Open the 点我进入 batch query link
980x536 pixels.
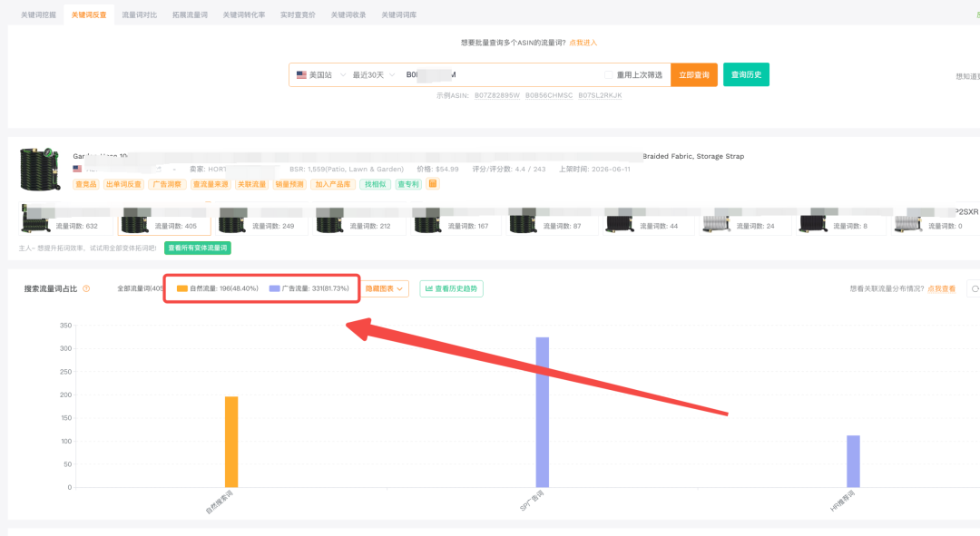tap(583, 44)
